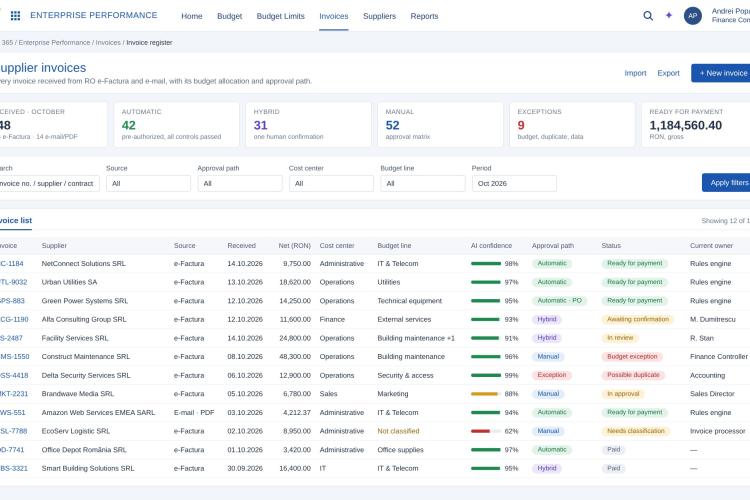
Task: Click Delta Security's Exception path badge
Action: [x=551, y=375]
